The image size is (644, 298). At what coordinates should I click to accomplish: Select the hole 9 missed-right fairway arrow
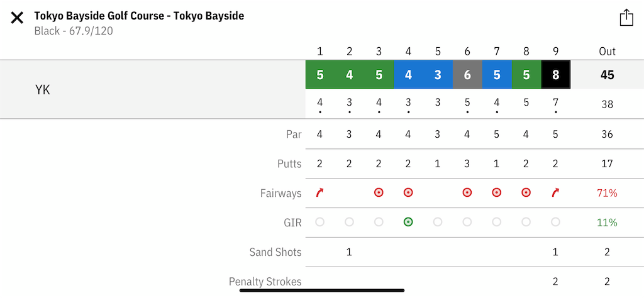[x=555, y=192]
